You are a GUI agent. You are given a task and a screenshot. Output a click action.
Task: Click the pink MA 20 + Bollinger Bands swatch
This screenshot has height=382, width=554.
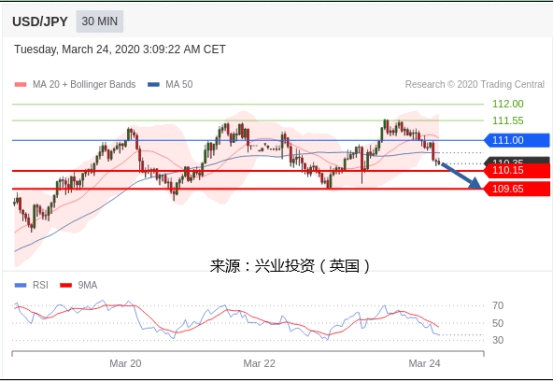pyautogui.click(x=20, y=84)
